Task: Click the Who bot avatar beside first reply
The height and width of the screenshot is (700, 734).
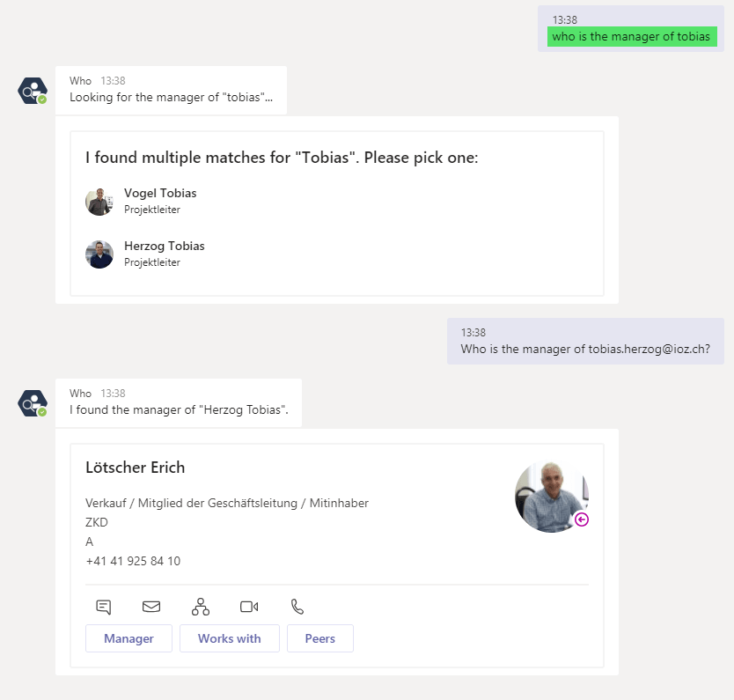Action: click(33, 91)
